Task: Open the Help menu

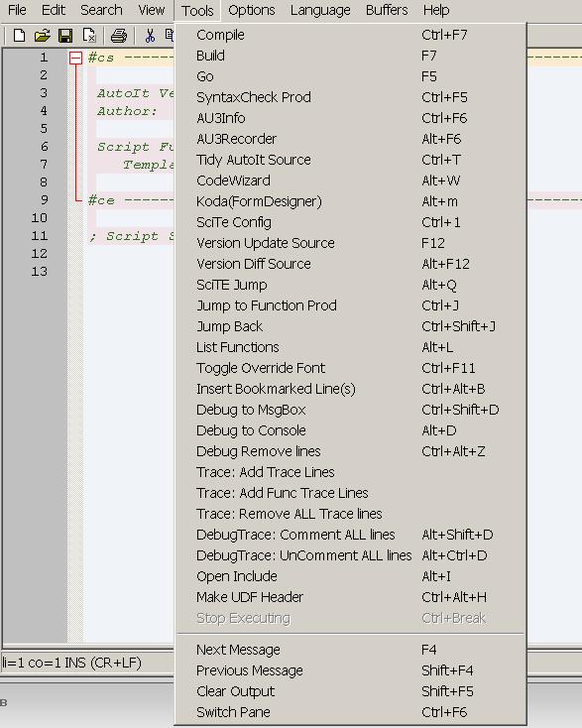Action: point(436,10)
